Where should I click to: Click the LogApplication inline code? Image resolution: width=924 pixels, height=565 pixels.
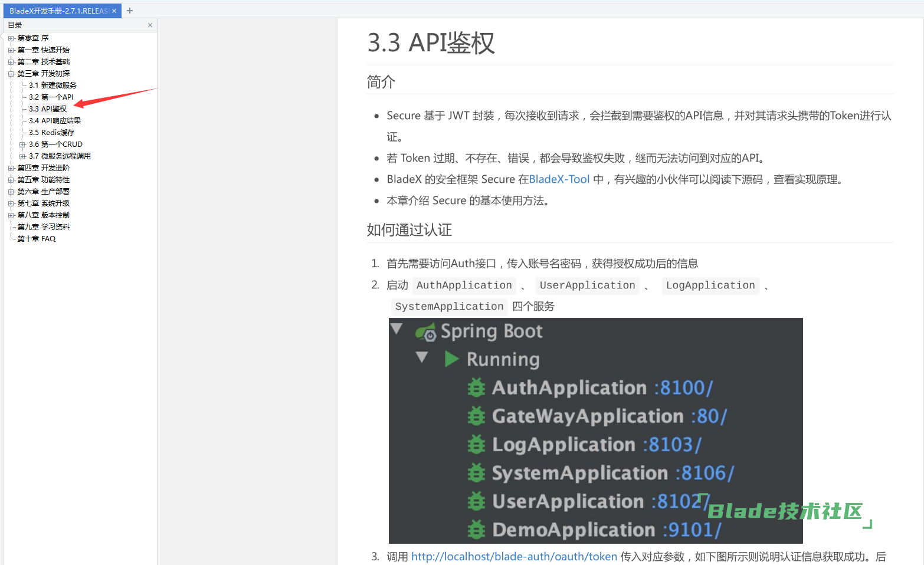tap(710, 285)
